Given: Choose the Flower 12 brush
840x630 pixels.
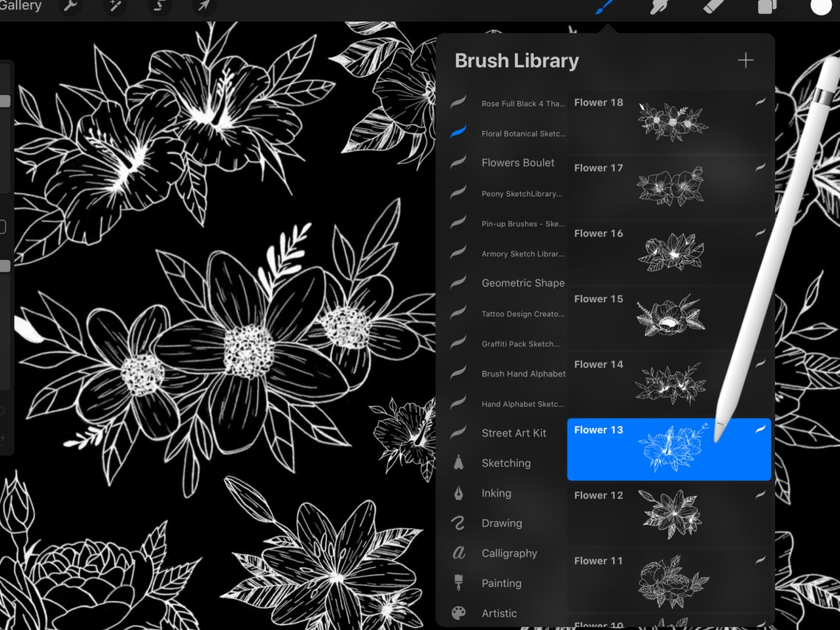Looking at the screenshot, I should click(669, 514).
